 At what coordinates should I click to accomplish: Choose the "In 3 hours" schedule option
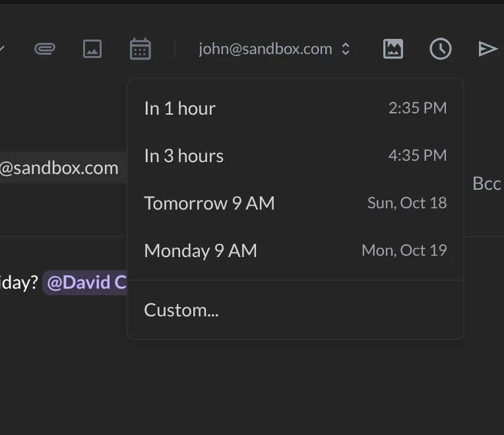coord(296,156)
